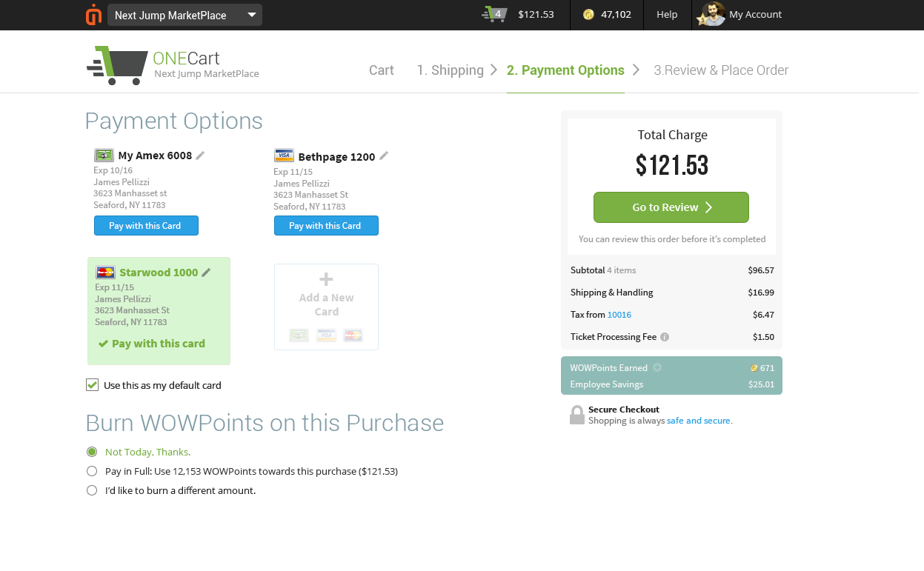Click the MasterCard logo in Add New Card tile
The width and height of the screenshot is (924, 571).
[x=353, y=335]
